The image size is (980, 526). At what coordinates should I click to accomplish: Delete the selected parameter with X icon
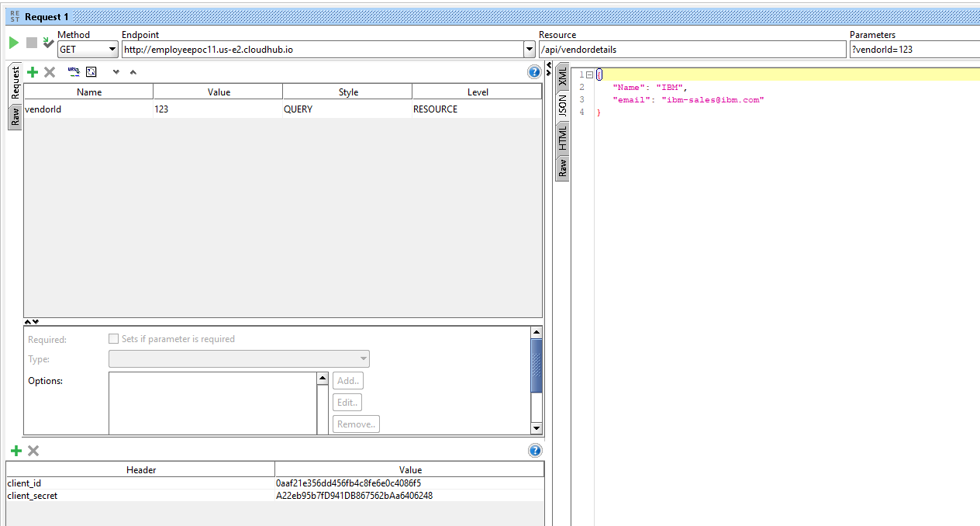50,72
